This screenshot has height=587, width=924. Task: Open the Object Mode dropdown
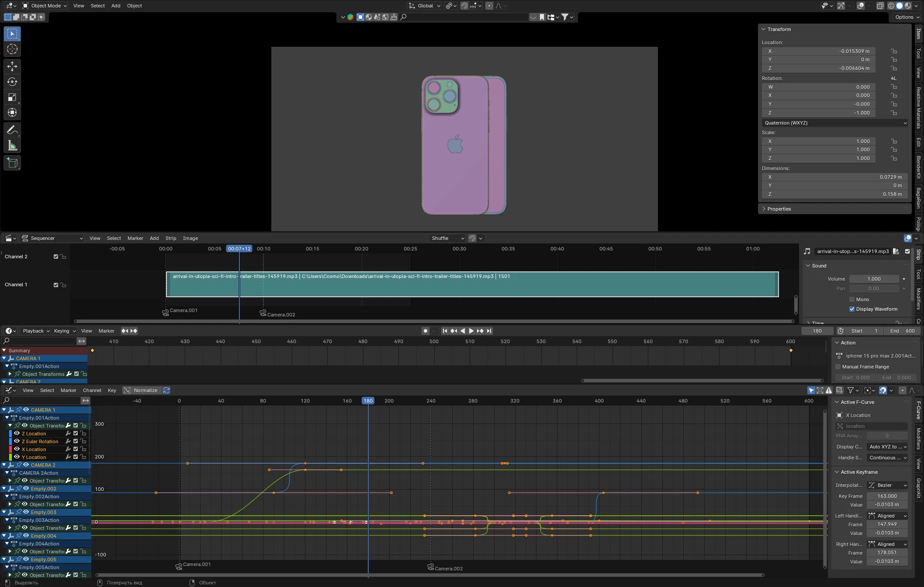(45, 6)
